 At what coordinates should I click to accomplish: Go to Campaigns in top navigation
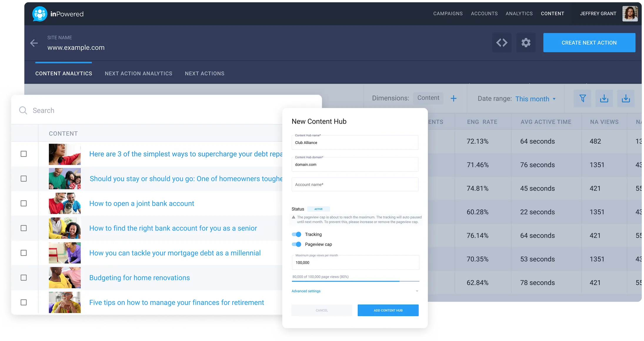coord(448,14)
